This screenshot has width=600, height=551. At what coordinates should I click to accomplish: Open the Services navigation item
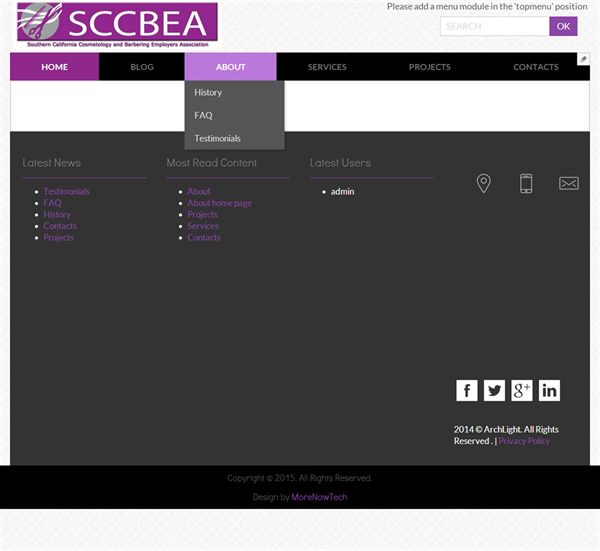327,67
